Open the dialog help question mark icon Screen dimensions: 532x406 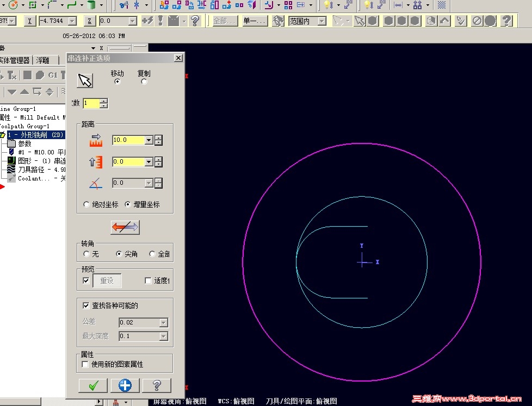pyautogui.click(x=156, y=385)
